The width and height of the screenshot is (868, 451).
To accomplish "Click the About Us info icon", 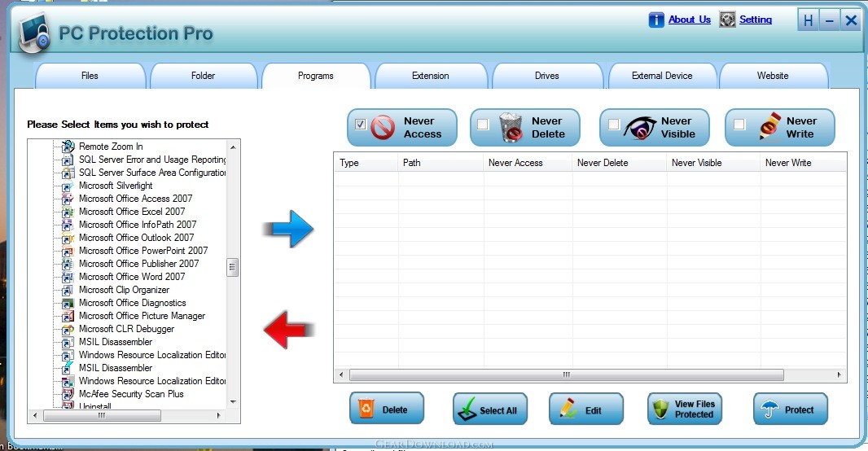I will coord(656,20).
